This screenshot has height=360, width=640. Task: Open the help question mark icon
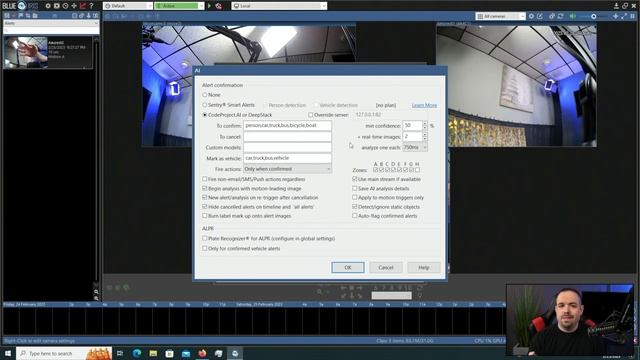91,6
